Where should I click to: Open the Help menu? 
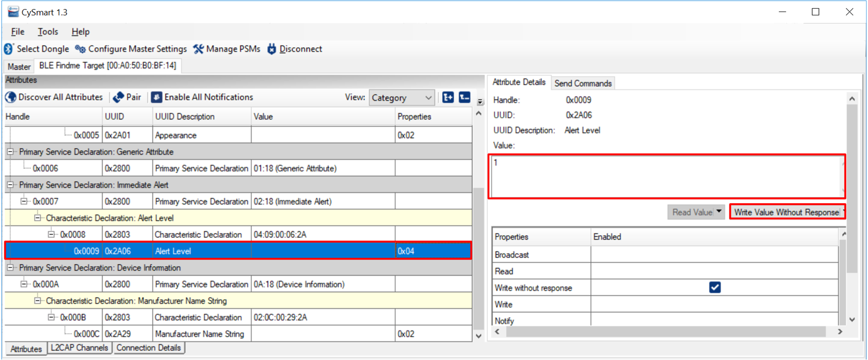(x=80, y=32)
